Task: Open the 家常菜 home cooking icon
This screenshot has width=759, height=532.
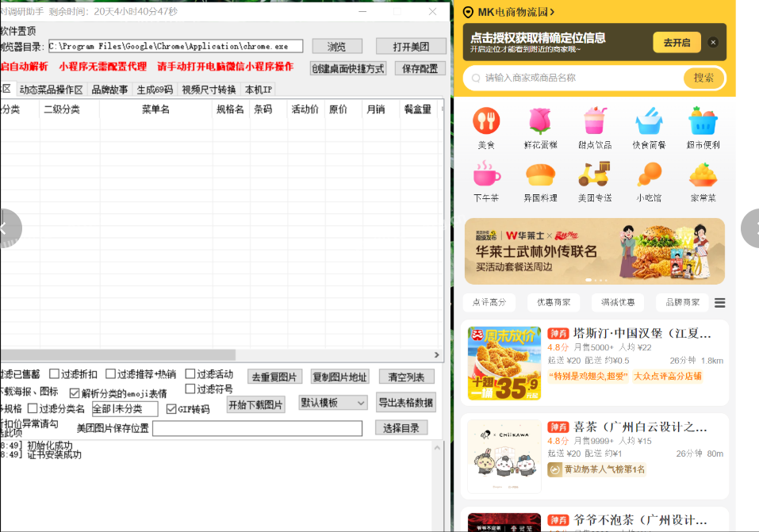Action: 703,174
